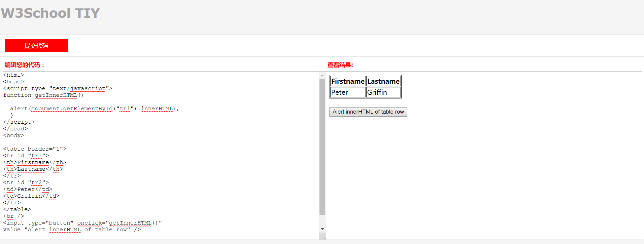Click Alert innerHTML of table row button
The height and width of the screenshot is (244, 644).
[x=368, y=112]
